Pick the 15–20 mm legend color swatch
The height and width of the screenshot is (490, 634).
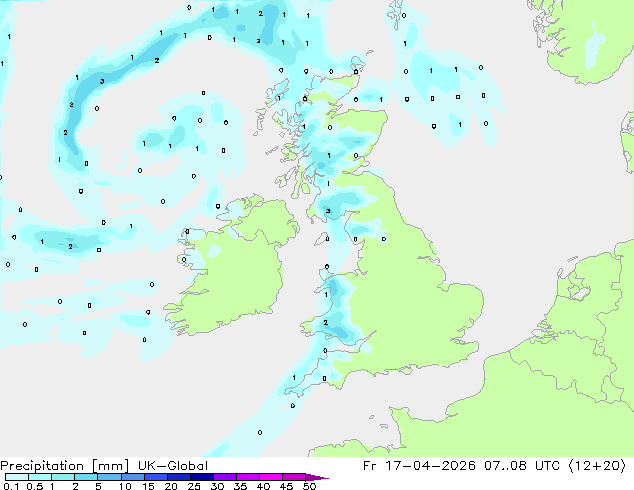click(155, 477)
